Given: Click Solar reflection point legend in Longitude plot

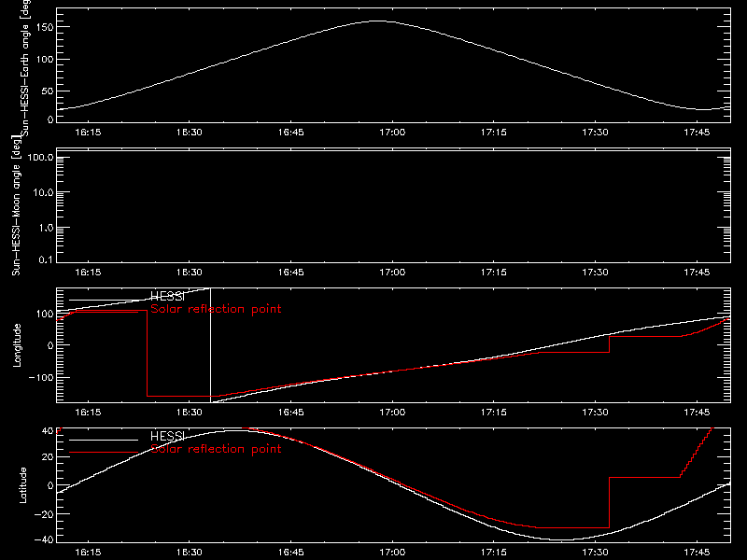Looking at the screenshot, I should 216,309.
